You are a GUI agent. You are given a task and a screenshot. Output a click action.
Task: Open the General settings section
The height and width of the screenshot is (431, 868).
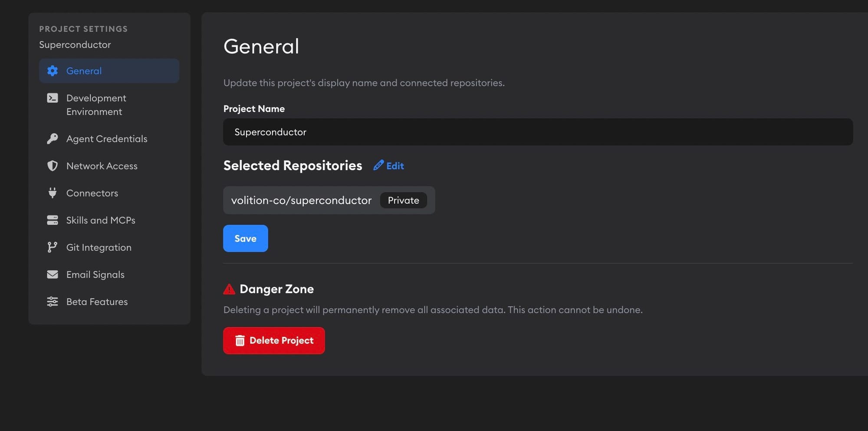109,71
